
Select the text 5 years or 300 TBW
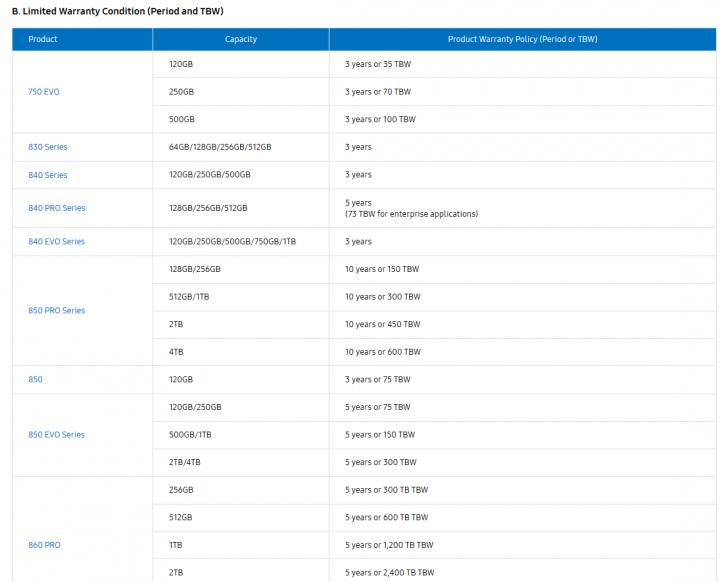tap(381, 462)
